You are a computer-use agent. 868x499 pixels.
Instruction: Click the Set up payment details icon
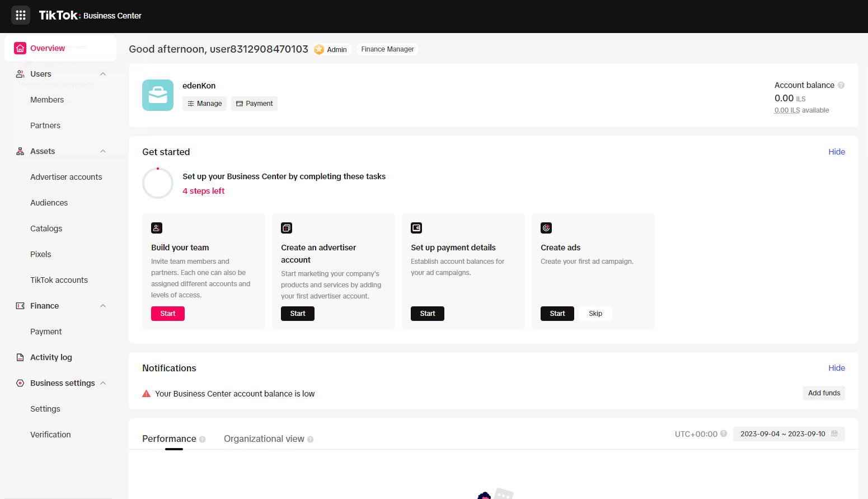416,228
